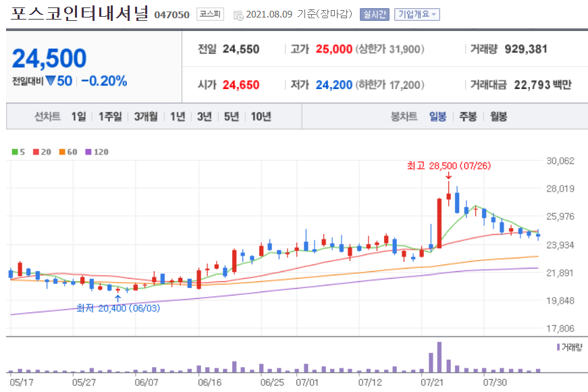The image size is (588, 392).
Task: Select the 3년 line chart tab
Action: coord(205,117)
